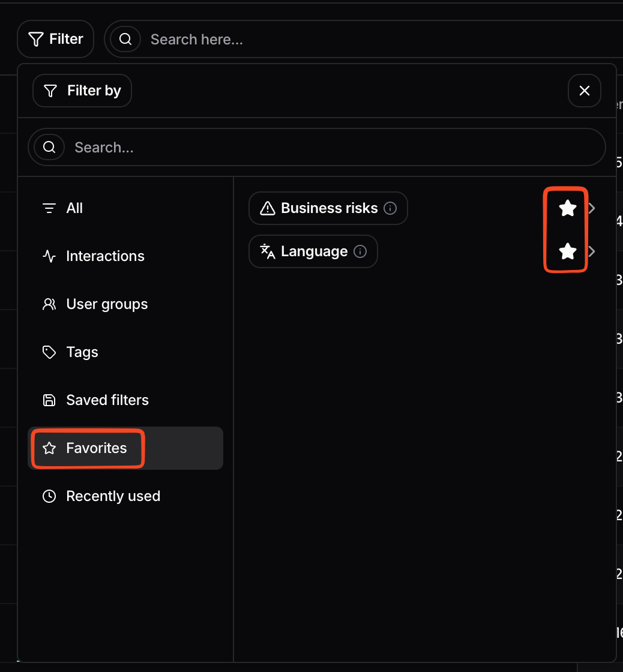Focus the 'Search...' field in filter panel
The image size is (623, 672).
(317, 148)
